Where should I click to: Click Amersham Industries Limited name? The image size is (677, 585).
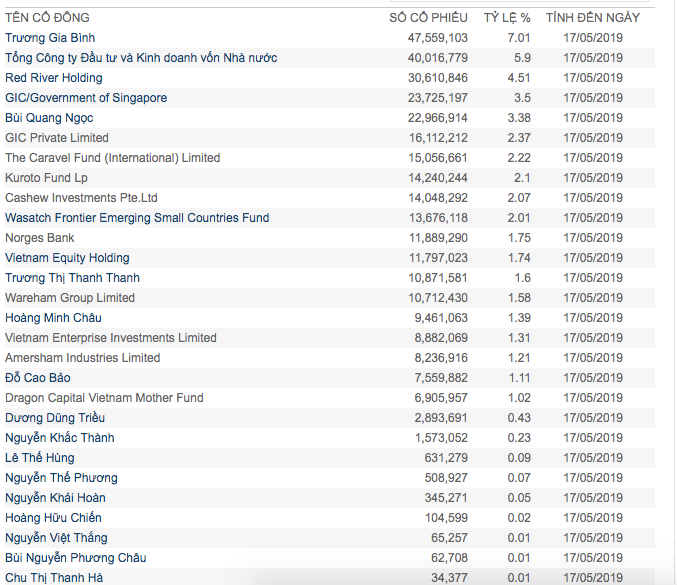tap(82, 358)
